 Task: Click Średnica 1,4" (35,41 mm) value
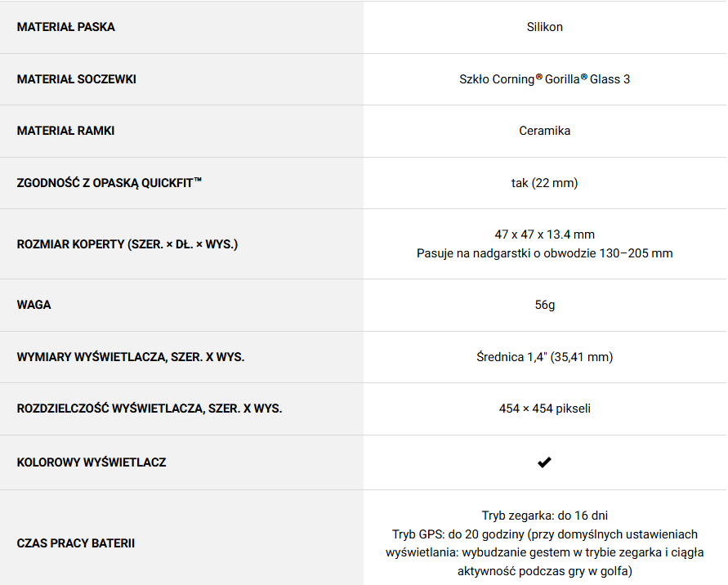(545, 357)
